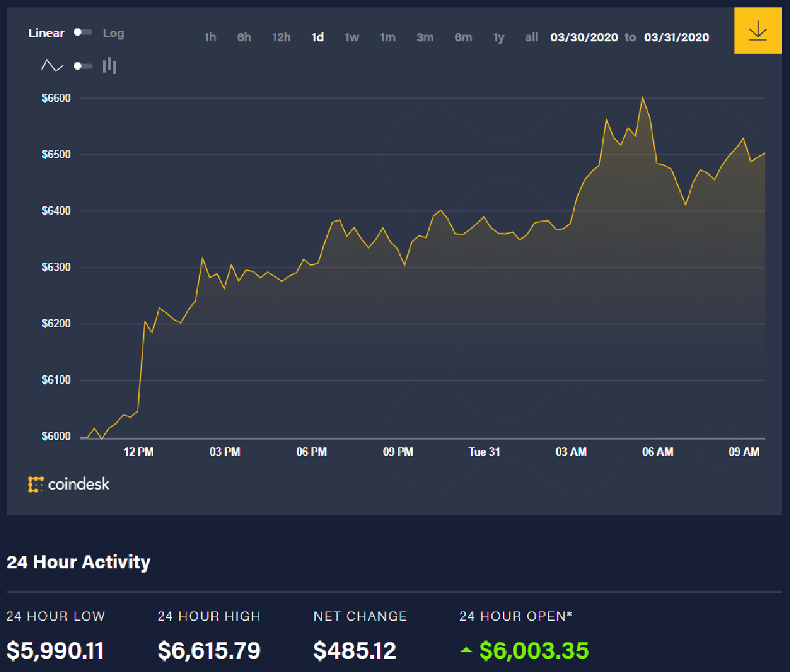Viewport: 790px width, 672px height.
Task: Switch chart range to 1h
Action: tap(210, 38)
